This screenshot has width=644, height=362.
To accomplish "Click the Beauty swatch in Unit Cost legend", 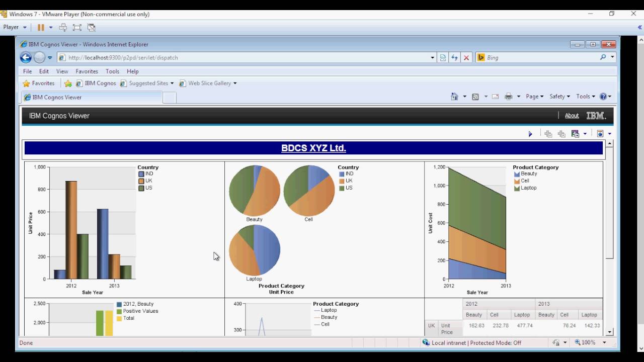I will point(517,174).
